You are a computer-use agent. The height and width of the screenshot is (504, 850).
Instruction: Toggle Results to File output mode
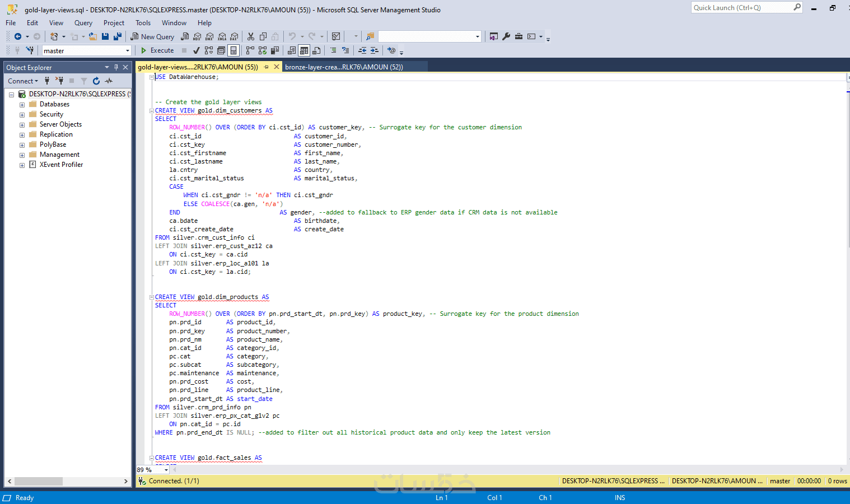pyautogui.click(x=316, y=50)
